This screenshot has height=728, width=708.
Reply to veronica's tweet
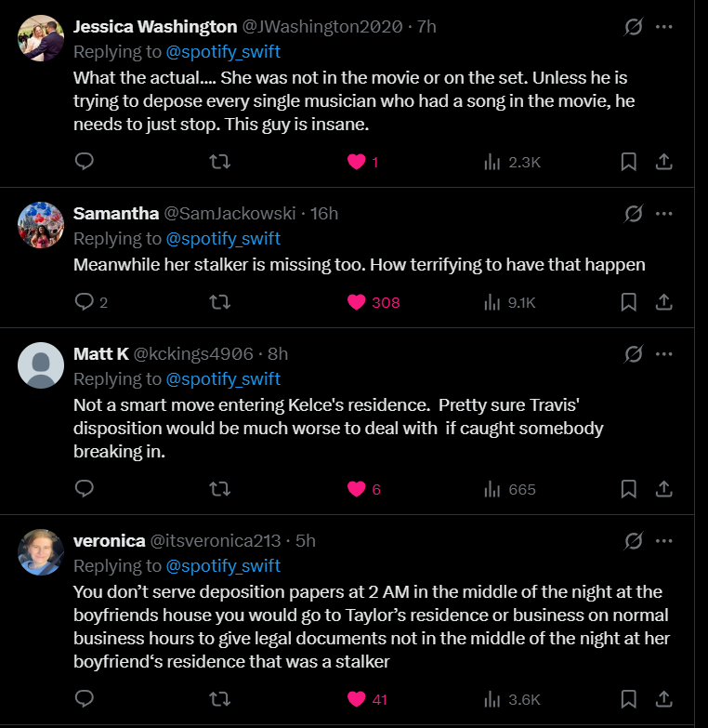[x=84, y=699]
